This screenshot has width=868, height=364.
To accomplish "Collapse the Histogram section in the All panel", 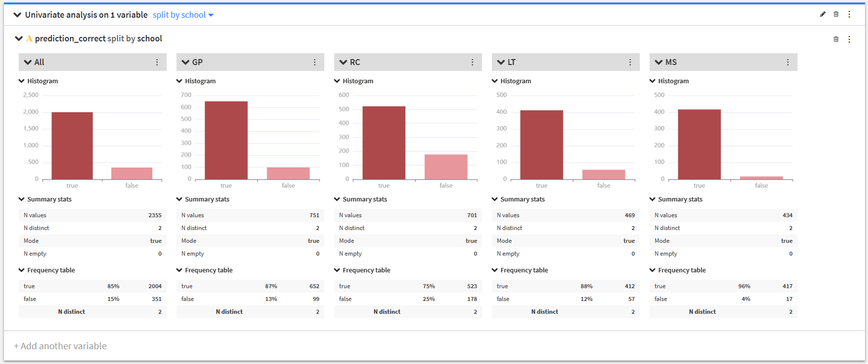I will (22, 81).
